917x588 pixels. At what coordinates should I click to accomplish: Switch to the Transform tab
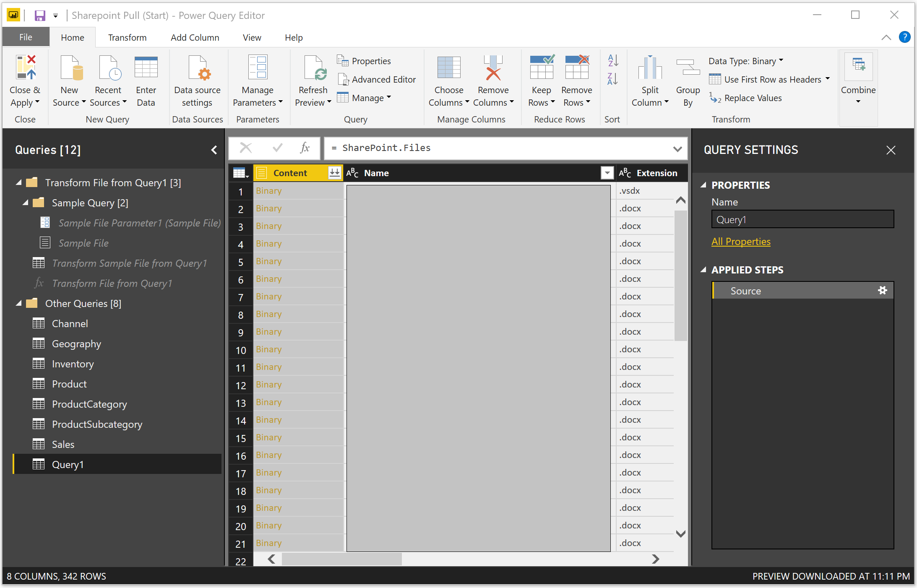pyautogui.click(x=128, y=37)
